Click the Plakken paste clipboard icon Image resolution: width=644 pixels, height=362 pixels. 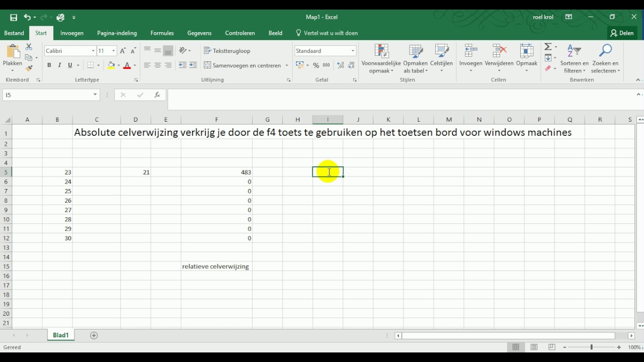(x=13, y=52)
